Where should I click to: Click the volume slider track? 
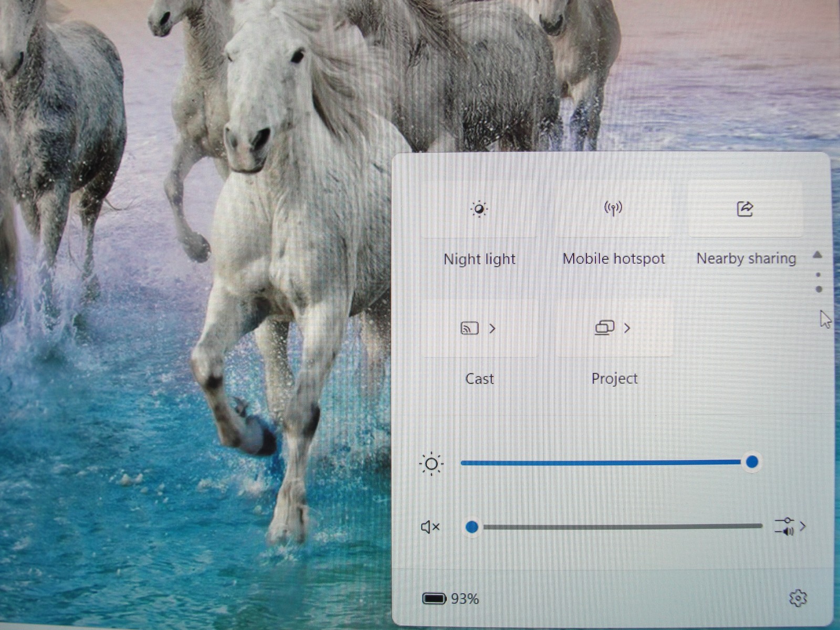click(x=614, y=526)
